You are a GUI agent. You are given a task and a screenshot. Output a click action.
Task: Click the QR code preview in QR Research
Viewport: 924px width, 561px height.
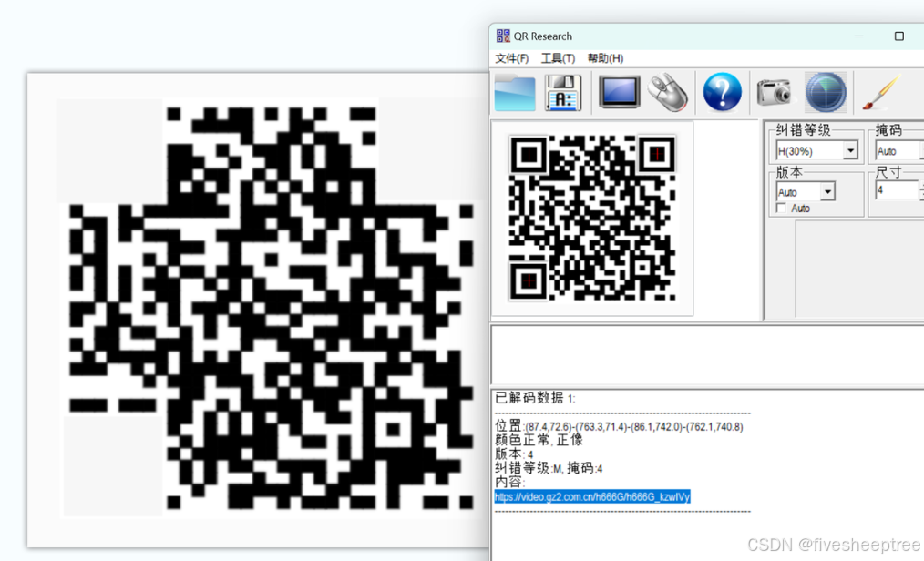click(x=592, y=219)
